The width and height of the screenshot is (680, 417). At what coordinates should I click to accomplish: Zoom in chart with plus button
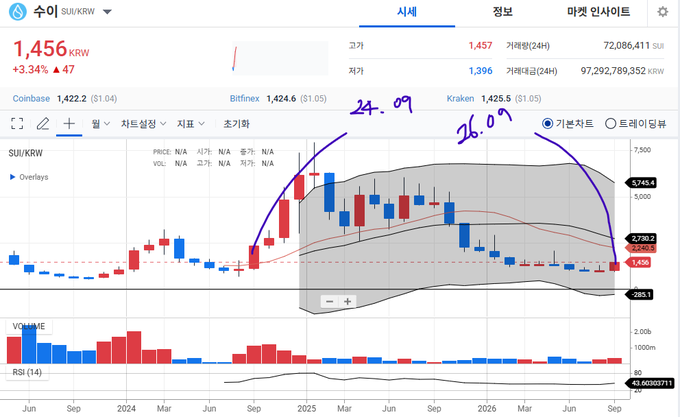[347, 301]
